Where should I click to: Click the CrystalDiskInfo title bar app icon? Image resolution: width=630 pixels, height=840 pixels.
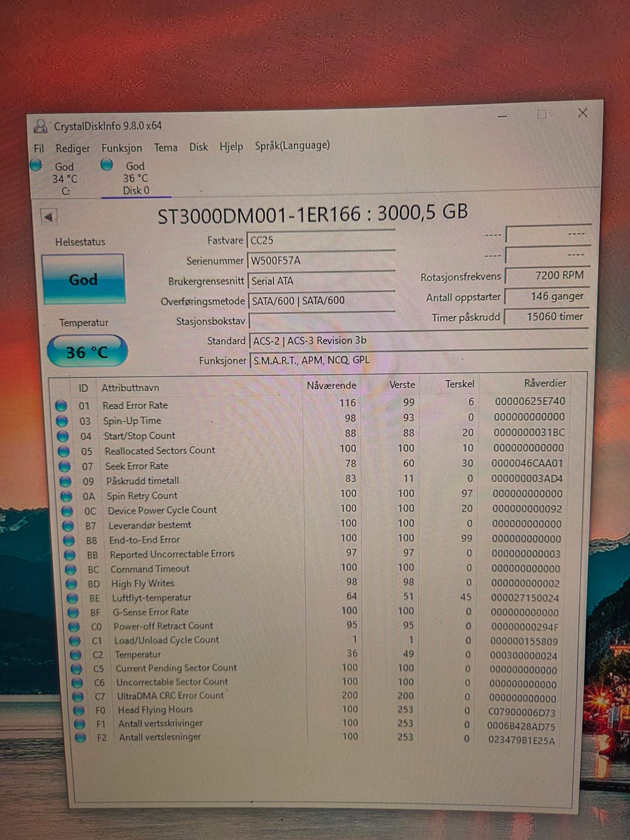41,126
